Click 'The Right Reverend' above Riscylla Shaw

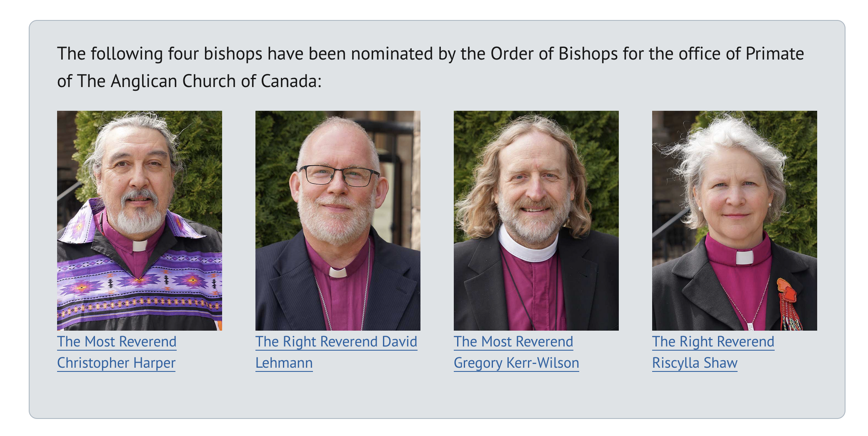coord(713,341)
